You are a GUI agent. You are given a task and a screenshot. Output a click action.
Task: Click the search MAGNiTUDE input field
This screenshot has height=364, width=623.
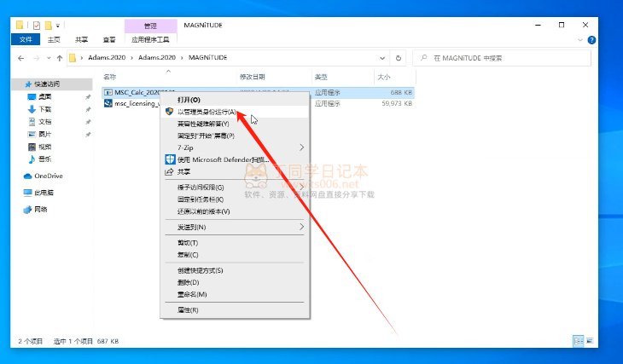coord(502,58)
